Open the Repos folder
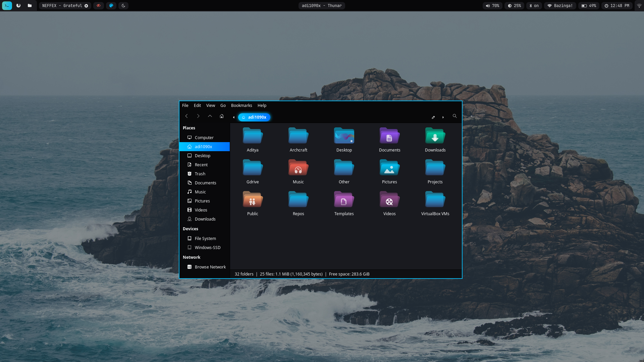The height and width of the screenshot is (362, 644). [x=298, y=203]
